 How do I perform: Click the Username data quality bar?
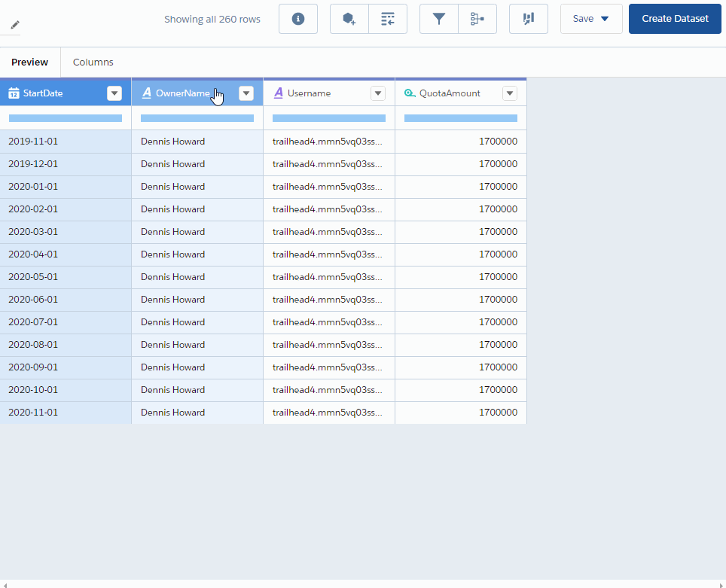[x=329, y=118]
